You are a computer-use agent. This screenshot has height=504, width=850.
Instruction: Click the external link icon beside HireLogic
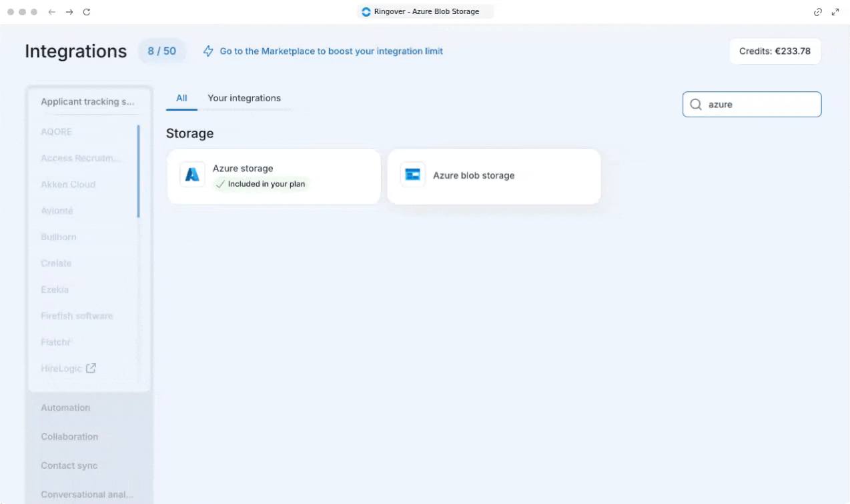point(91,368)
